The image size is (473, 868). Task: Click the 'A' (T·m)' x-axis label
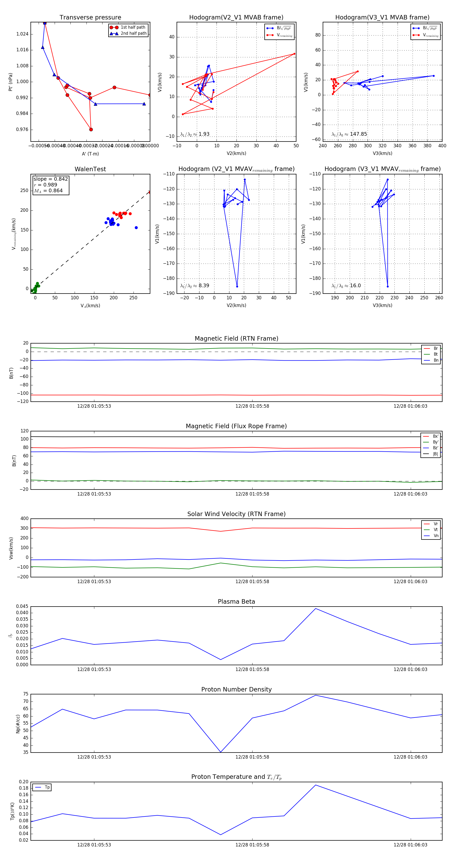90,154
